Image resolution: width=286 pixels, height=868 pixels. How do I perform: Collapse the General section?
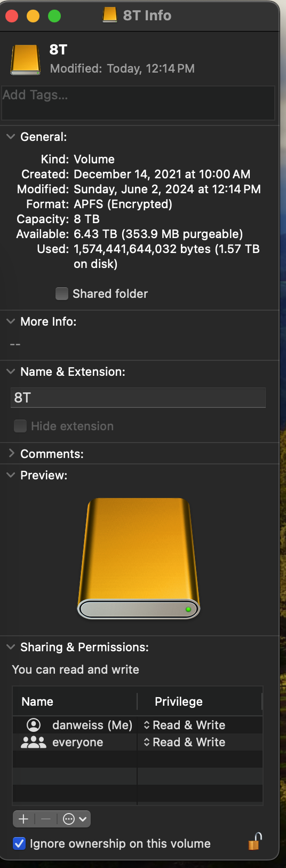[11, 137]
